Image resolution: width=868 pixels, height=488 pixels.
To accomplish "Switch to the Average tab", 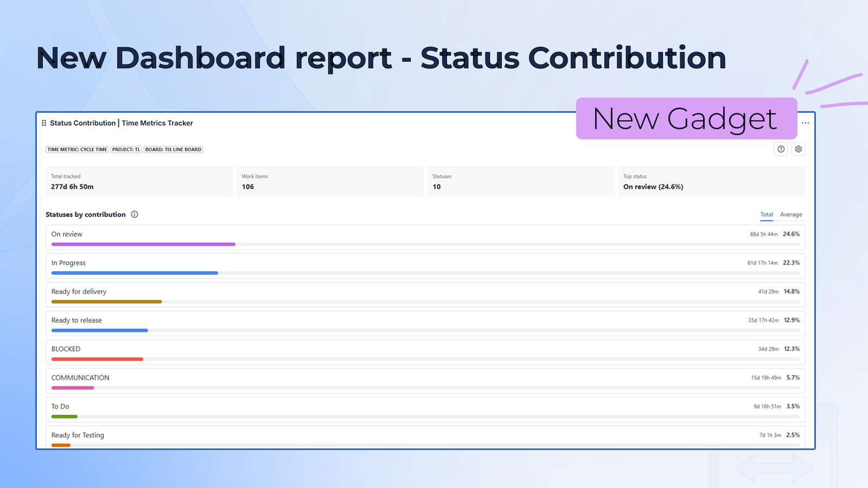I will point(791,215).
